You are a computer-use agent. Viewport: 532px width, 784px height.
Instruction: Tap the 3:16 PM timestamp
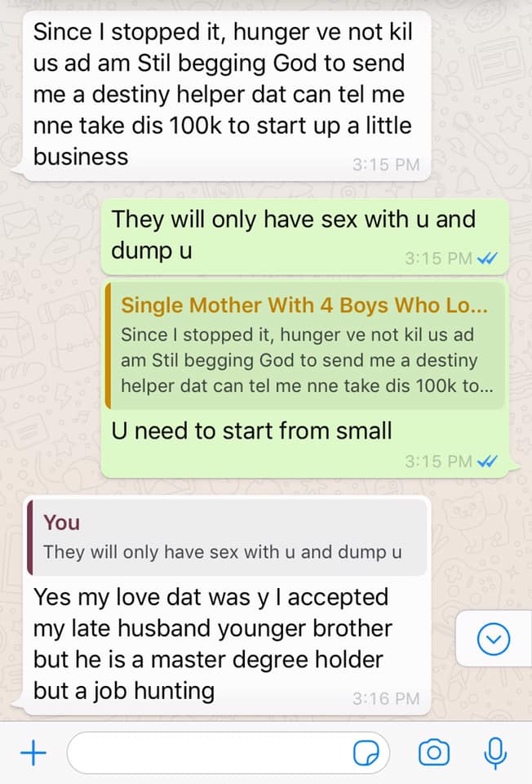click(386, 698)
